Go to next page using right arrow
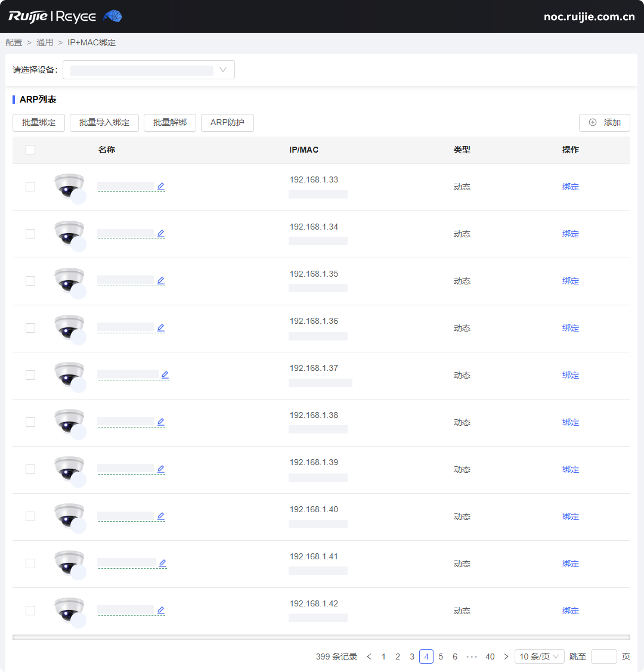 506,656
